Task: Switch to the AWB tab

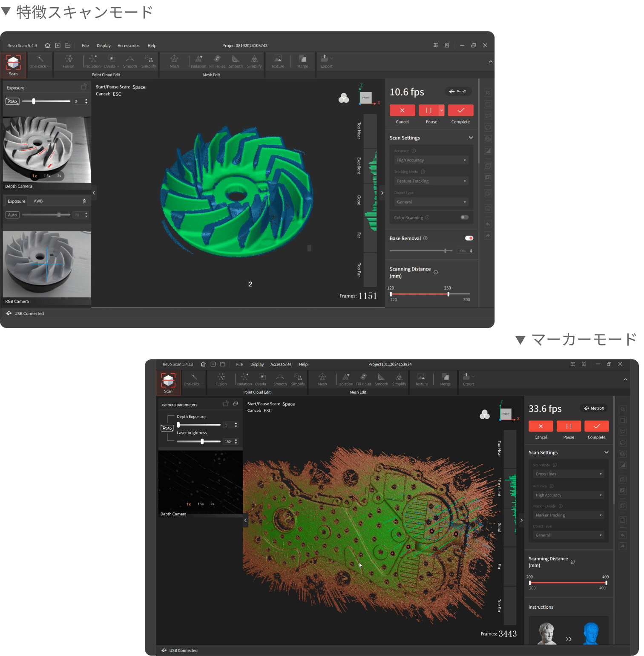Action: 38,201
